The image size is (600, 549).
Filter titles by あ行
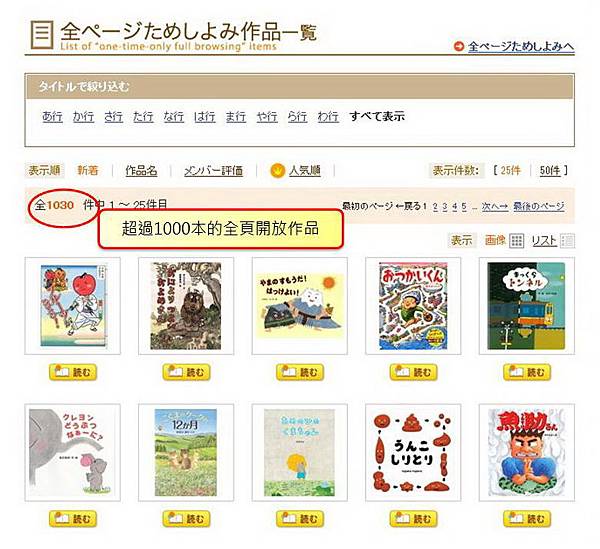[52, 116]
